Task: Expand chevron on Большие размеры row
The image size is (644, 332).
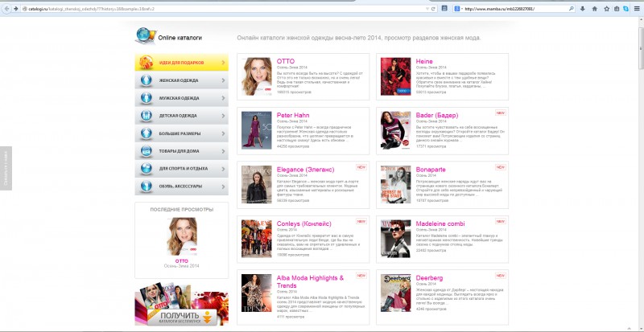Action: click(x=223, y=133)
